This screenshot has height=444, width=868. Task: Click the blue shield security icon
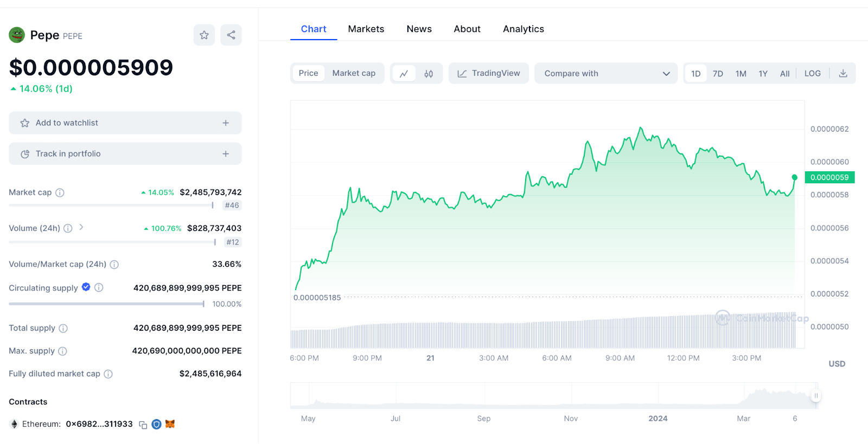[x=156, y=424]
